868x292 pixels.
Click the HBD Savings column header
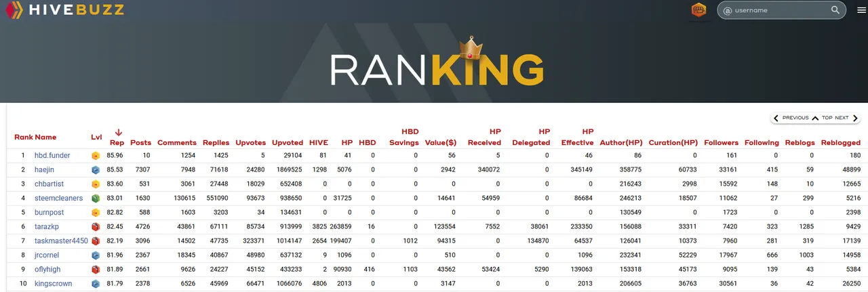403,138
